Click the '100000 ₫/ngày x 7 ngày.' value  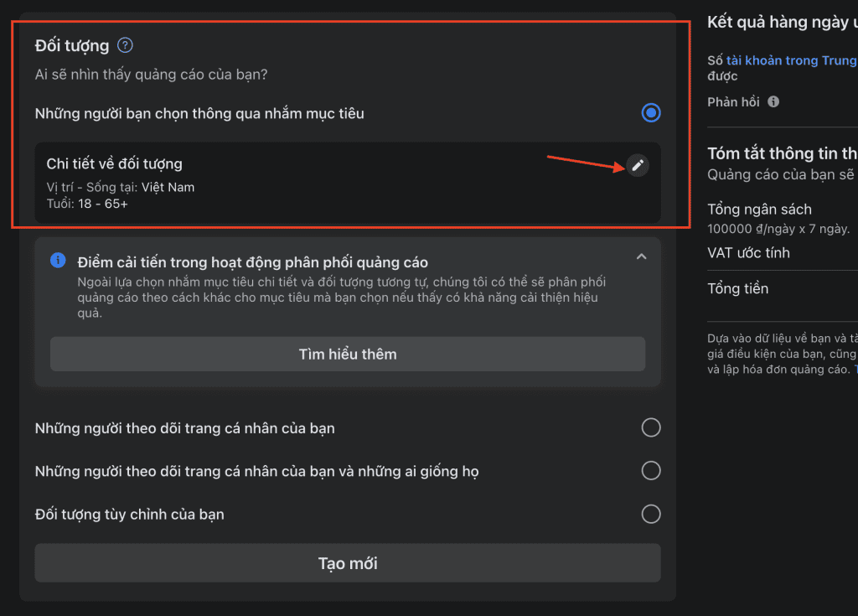click(x=778, y=229)
